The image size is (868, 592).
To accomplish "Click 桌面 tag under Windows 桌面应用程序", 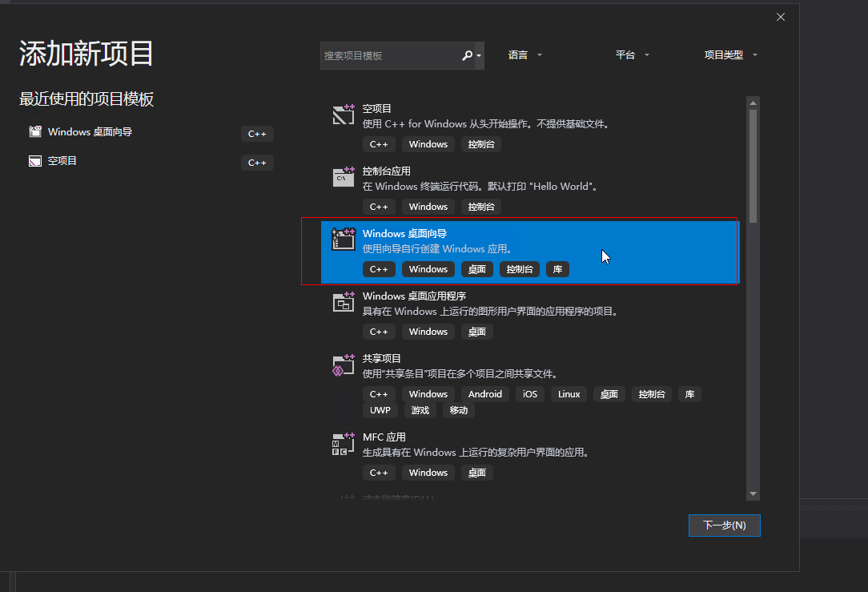I will [x=476, y=332].
